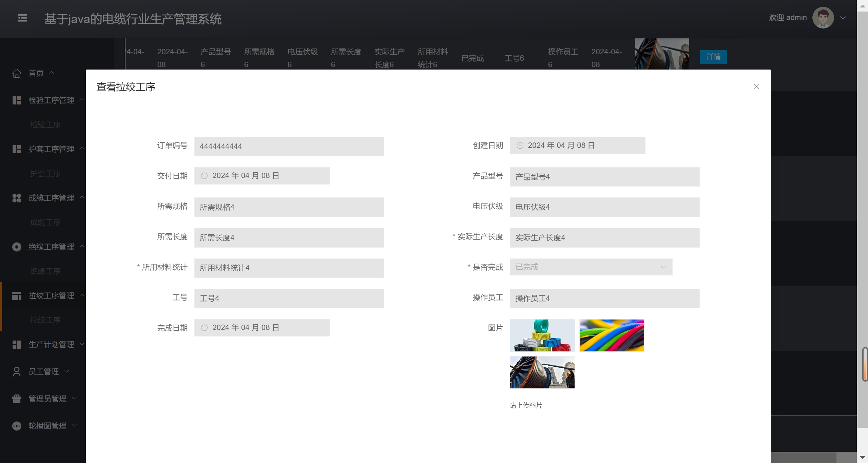Click the 所需长度 input field

[289, 238]
